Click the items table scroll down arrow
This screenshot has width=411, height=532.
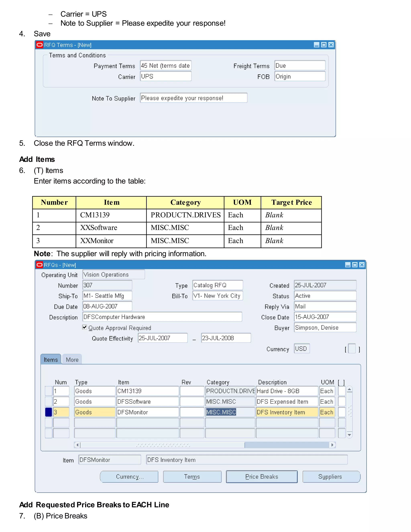coord(349,435)
